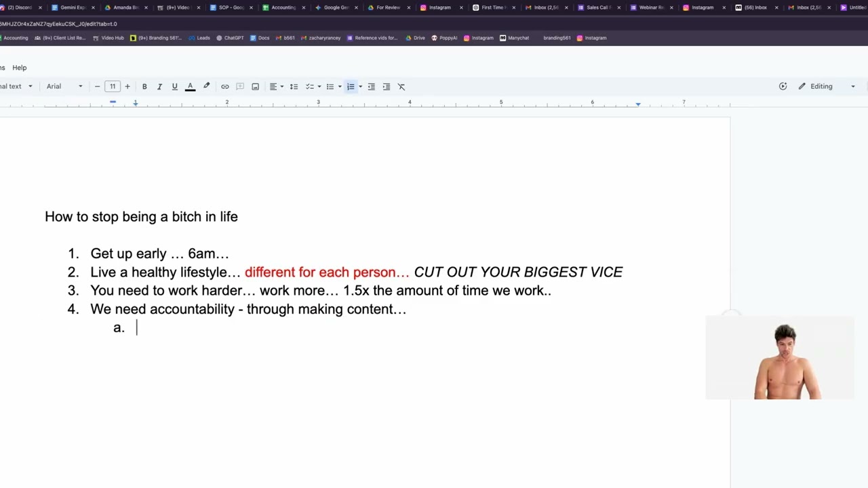868x488 pixels.
Task: Open the Video Hub bookmark
Action: click(108, 38)
